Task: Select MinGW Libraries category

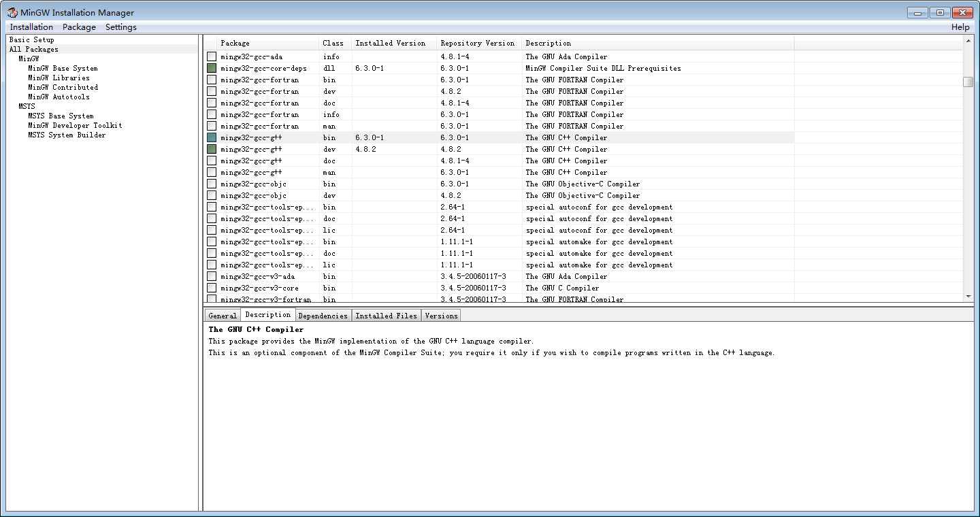Action: [x=59, y=78]
